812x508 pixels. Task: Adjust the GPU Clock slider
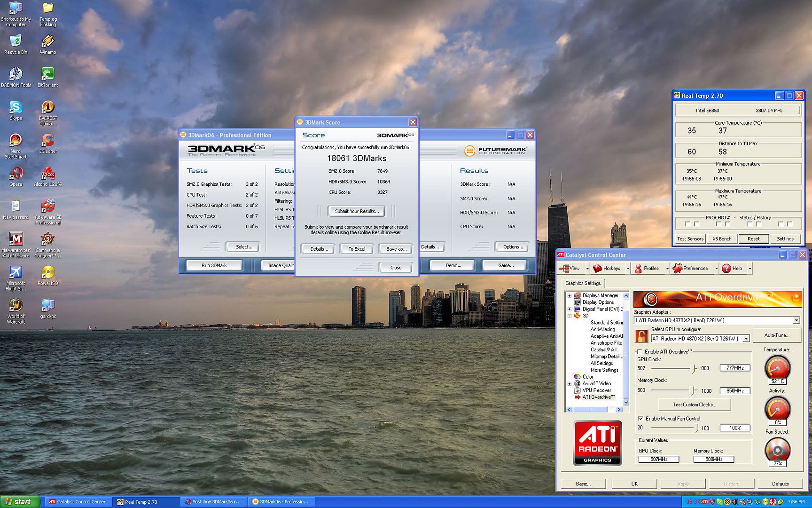tap(694, 368)
